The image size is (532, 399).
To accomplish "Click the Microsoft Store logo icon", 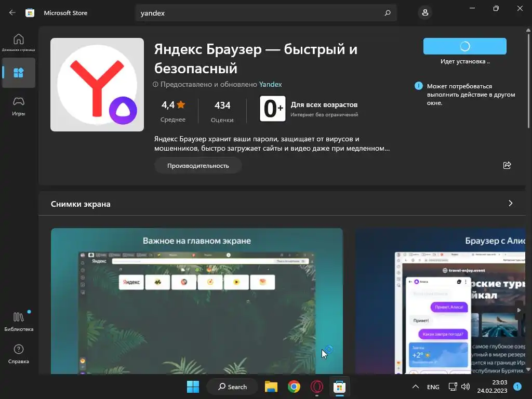I will point(30,13).
